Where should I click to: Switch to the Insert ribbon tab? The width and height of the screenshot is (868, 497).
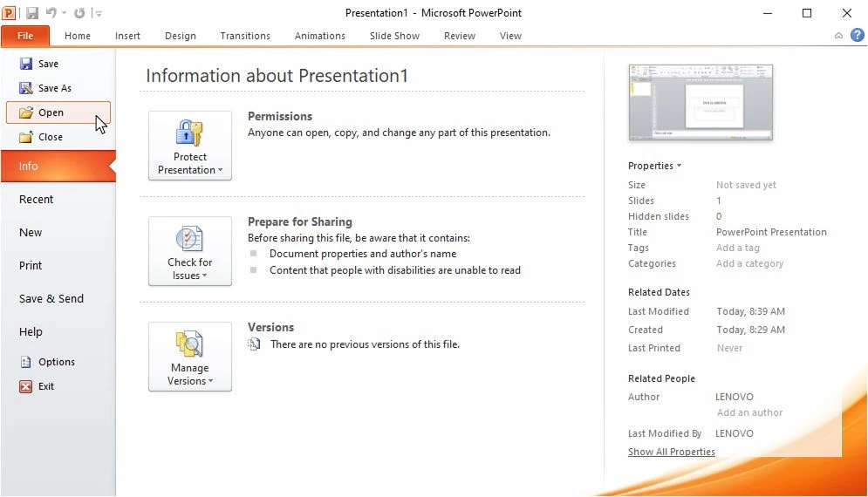click(127, 36)
